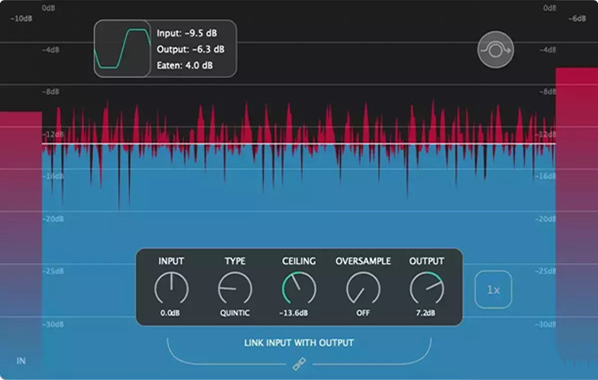Click the 'Input: -9.5 dB' readout
Image resolution: width=598 pixels, height=380 pixels.
click(x=187, y=33)
